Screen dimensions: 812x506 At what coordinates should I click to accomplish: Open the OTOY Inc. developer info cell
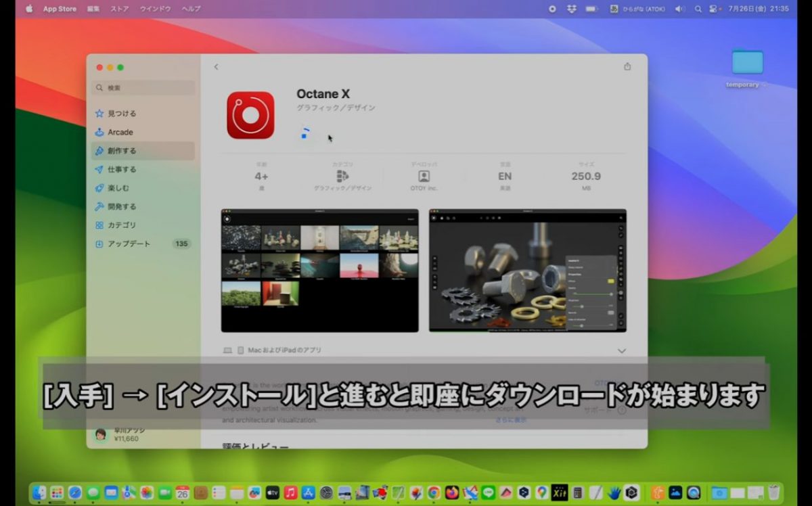(x=424, y=176)
